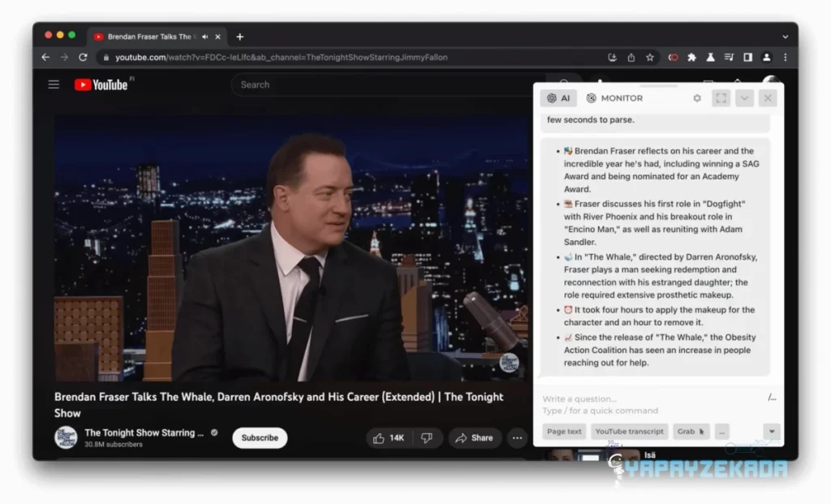This screenshot has height=504, width=831.
Task: Toggle the browser side panel
Action: (x=747, y=58)
